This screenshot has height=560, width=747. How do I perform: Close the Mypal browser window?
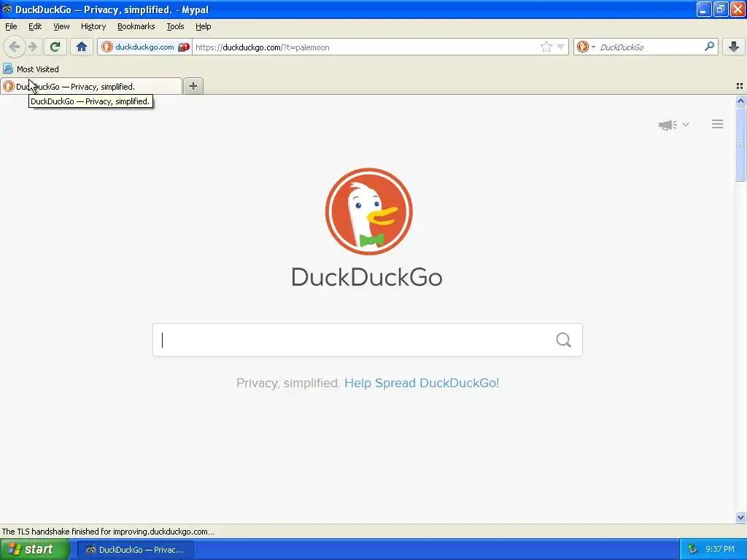[738, 9]
